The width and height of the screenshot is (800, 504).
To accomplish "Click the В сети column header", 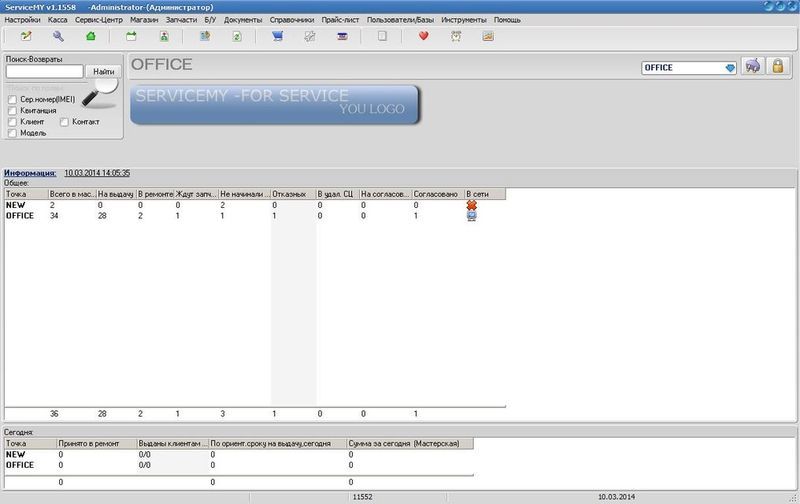I will coord(485,194).
